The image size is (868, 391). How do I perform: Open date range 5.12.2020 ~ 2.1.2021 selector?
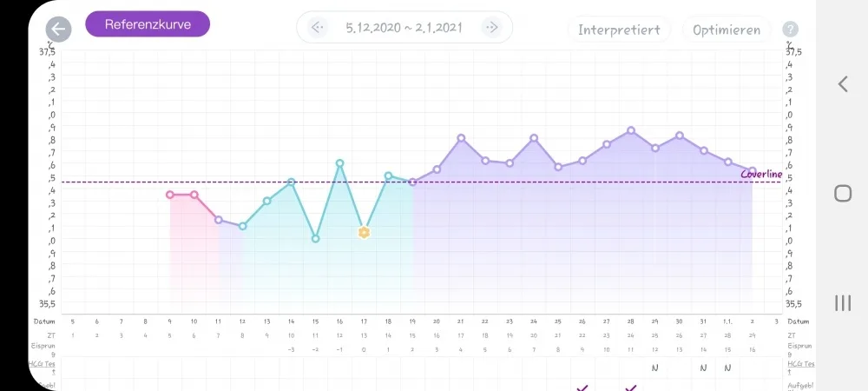[404, 27]
